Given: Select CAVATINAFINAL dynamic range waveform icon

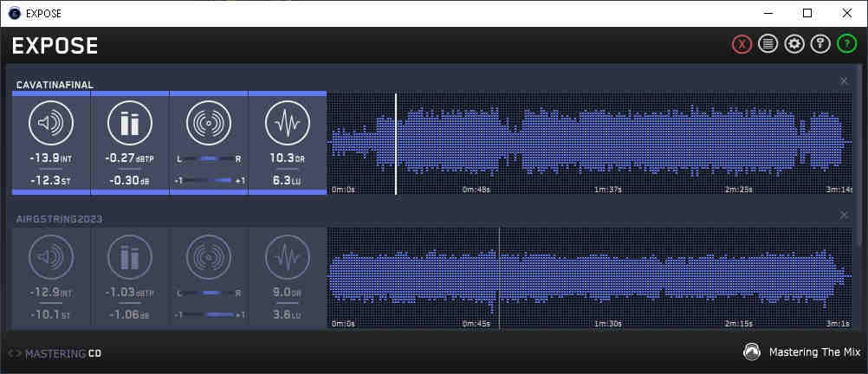Looking at the screenshot, I should (288, 124).
